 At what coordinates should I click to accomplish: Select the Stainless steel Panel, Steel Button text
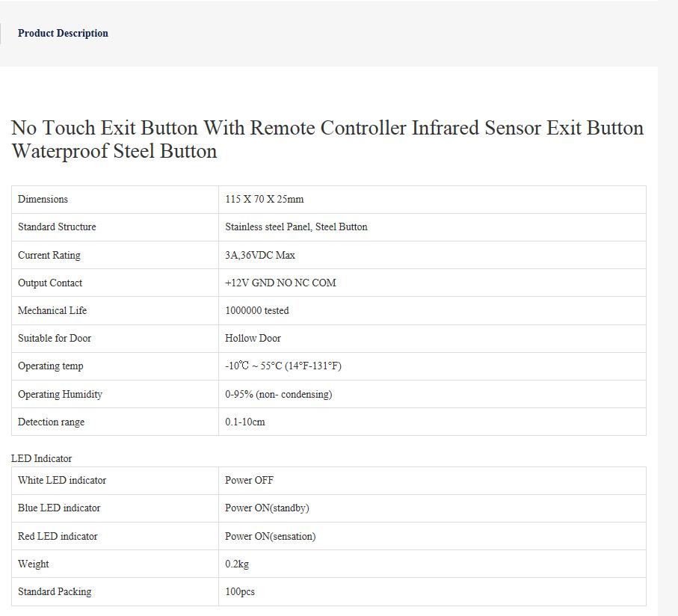(x=296, y=227)
